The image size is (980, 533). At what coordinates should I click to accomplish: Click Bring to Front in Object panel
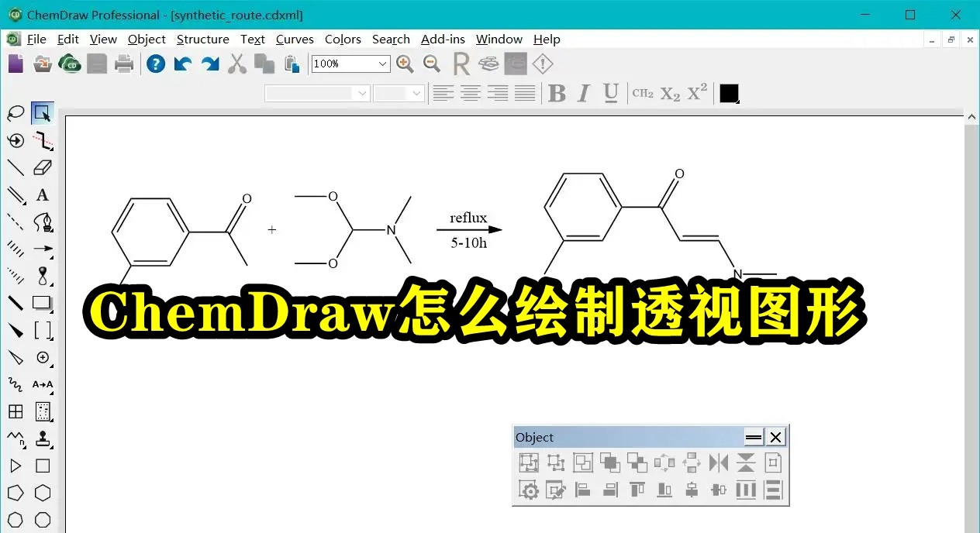[610, 463]
